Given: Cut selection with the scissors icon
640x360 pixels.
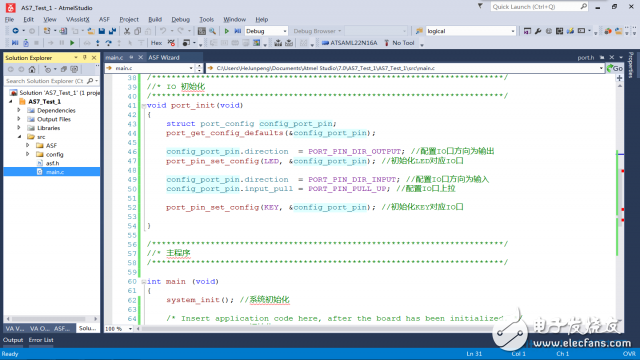Looking at the screenshot, I should click(x=127, y=31).
